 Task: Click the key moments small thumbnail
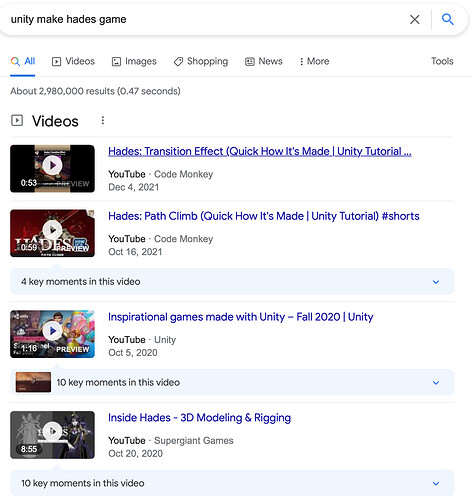(33, 382)
